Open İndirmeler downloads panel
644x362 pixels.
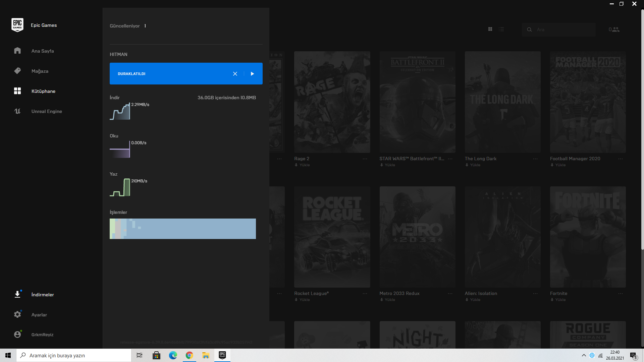click(x=42, y=295)
